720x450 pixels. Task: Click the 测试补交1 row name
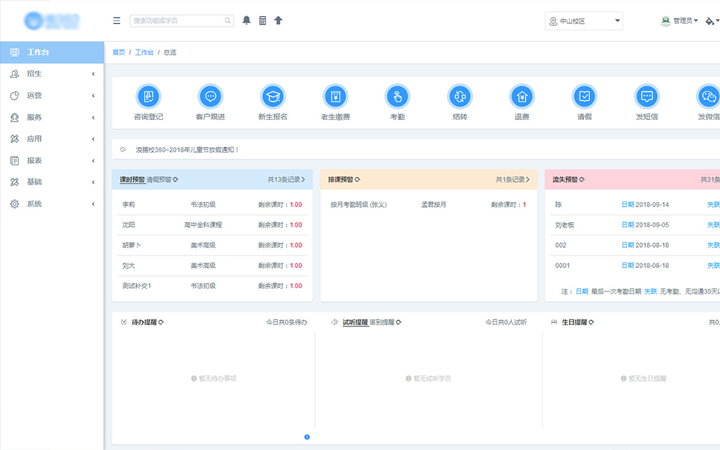pos(136,286)
